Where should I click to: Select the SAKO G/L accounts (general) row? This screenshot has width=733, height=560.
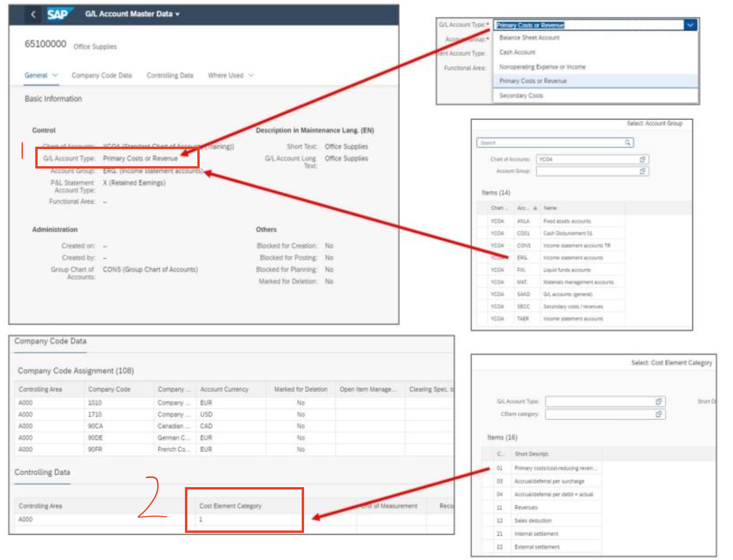550,294
